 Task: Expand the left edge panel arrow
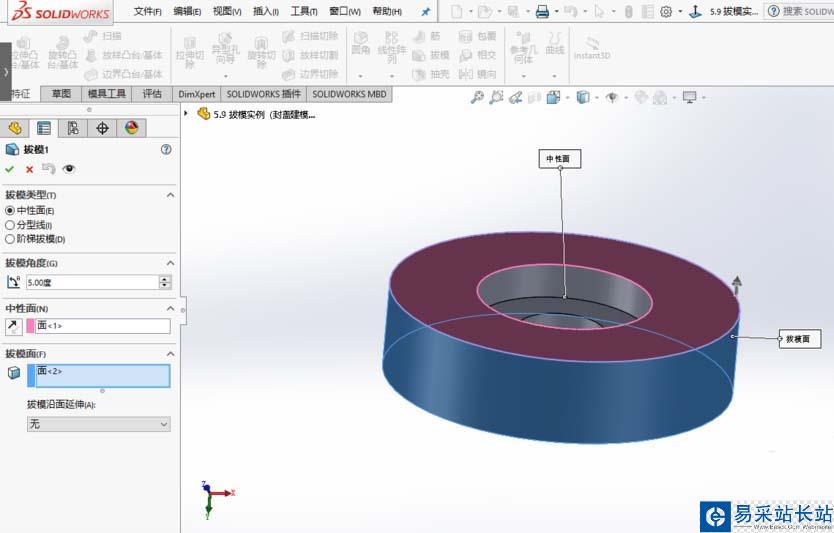[5, 72]
